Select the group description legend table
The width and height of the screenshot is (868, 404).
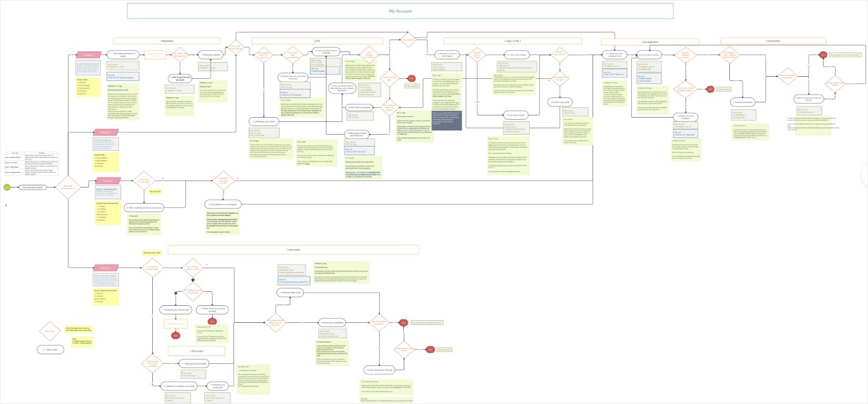[x=32, y=164]
